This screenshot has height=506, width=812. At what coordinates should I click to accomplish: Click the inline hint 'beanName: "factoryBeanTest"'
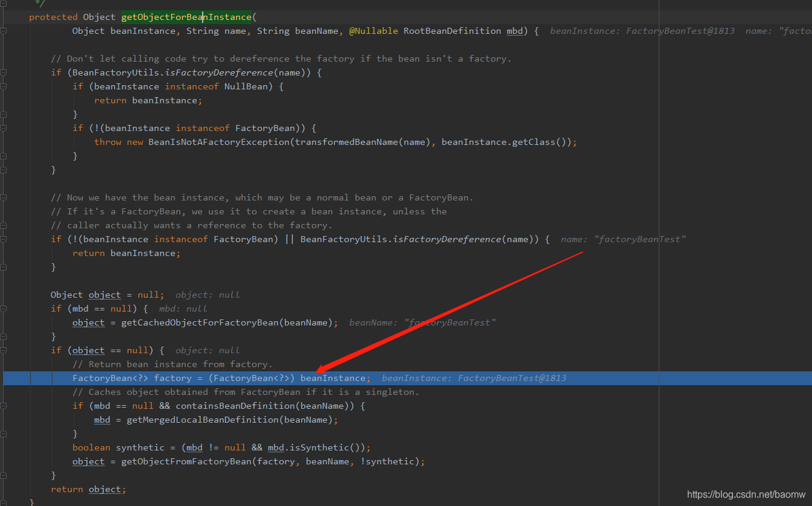click(422, 322)
